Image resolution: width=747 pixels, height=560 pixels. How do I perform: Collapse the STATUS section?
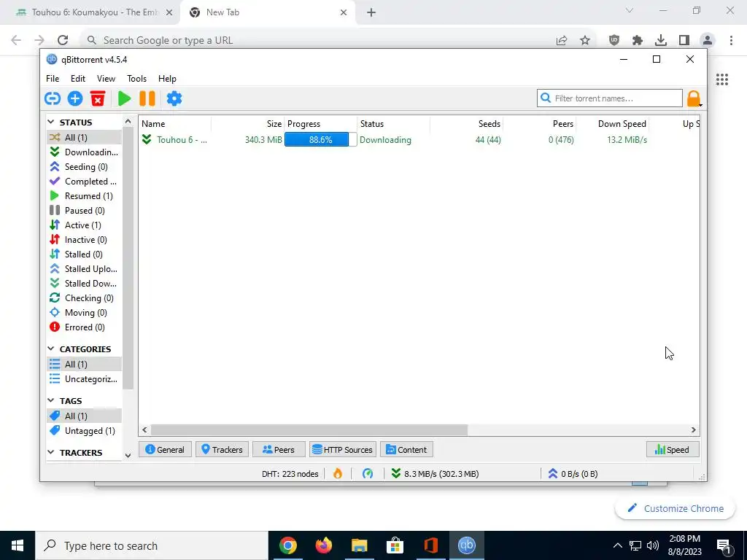tap(51, 122)
